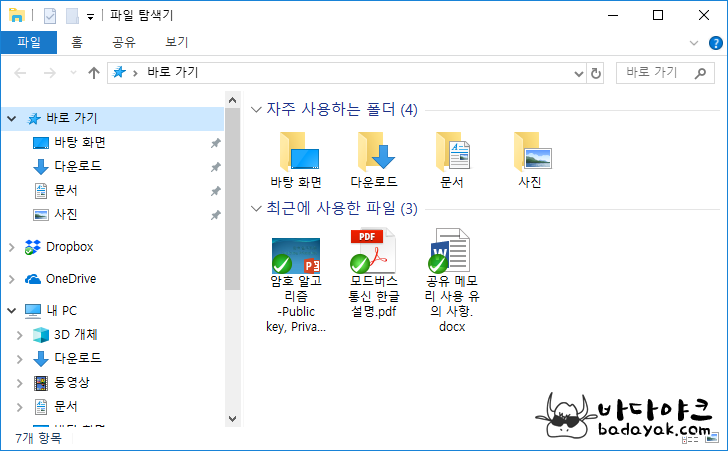This screenshot has width=728, height=451.
Task: Open the 사진 folder in frequent folders
Action: [x=530, y=160]
